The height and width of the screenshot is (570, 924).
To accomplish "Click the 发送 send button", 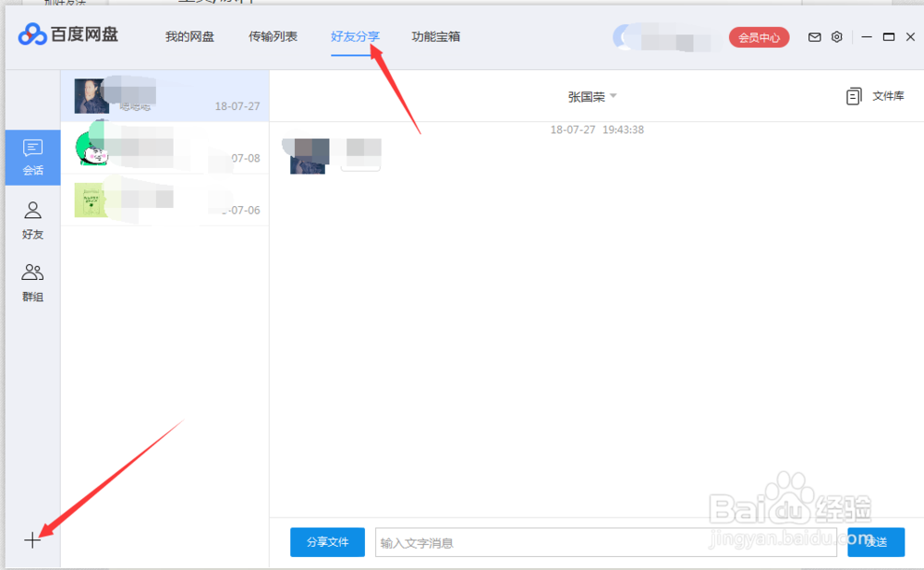I will pyautogui.click(x=875, y=542).
